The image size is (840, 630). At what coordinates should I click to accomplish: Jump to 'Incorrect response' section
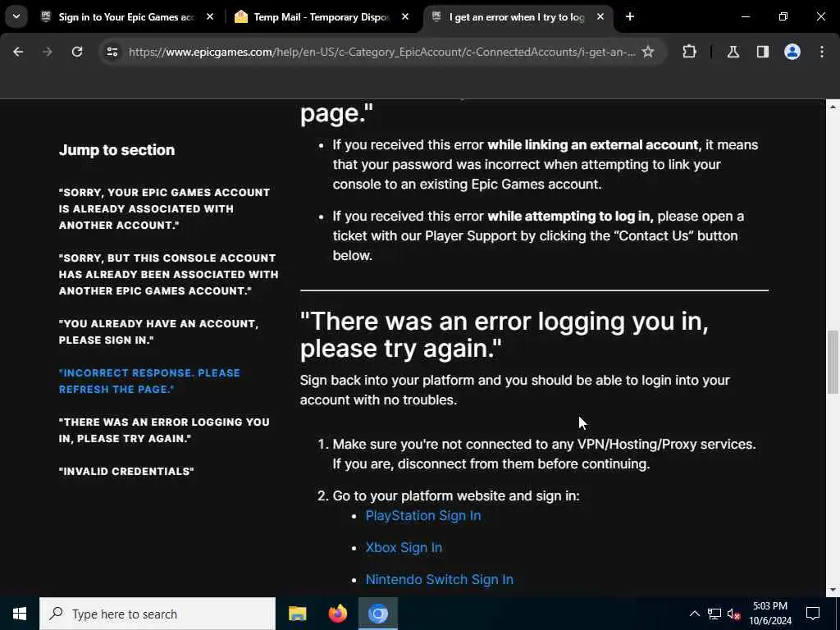149,381
